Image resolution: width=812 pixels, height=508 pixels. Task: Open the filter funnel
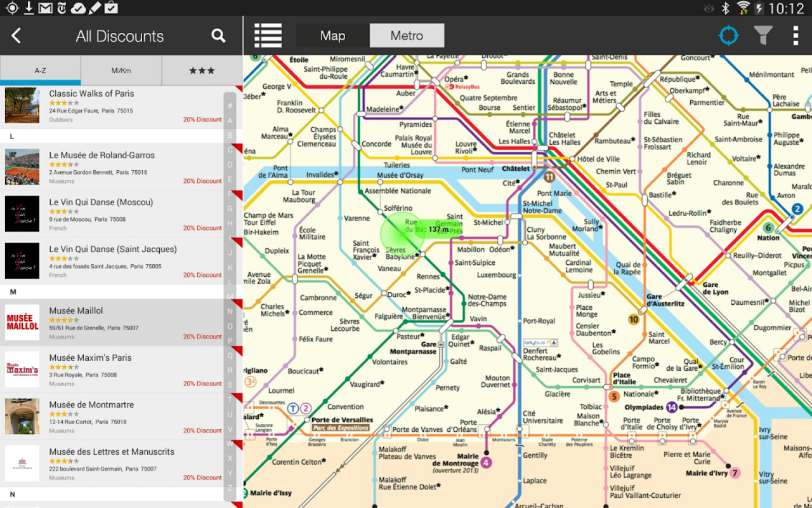tap(763, 36)
